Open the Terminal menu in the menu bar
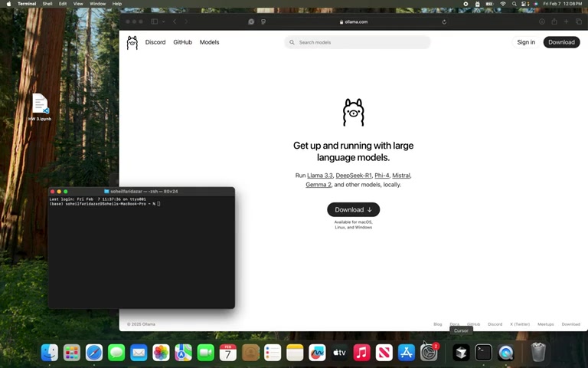This screenshot has width=588, height=368. point(27,4)
